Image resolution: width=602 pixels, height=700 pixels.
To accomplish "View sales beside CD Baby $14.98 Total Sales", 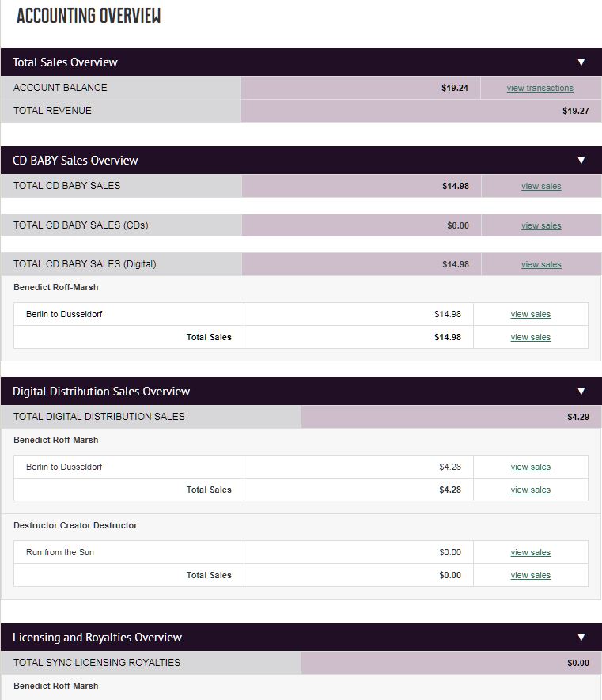I will point(531,338).
